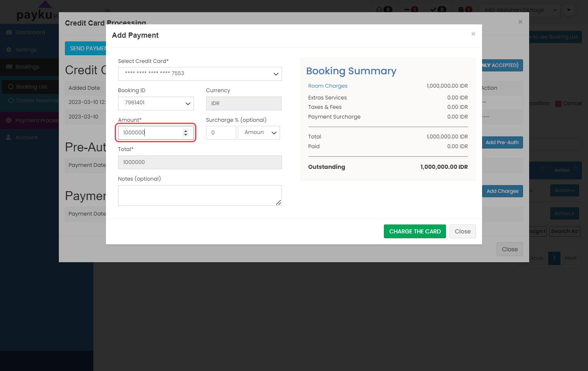Click the Currency IDR field

click(244, 104)
